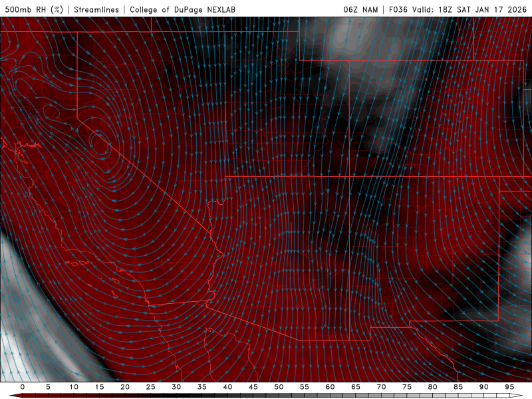Click the 0 label on colorbar

coord(23,387)
